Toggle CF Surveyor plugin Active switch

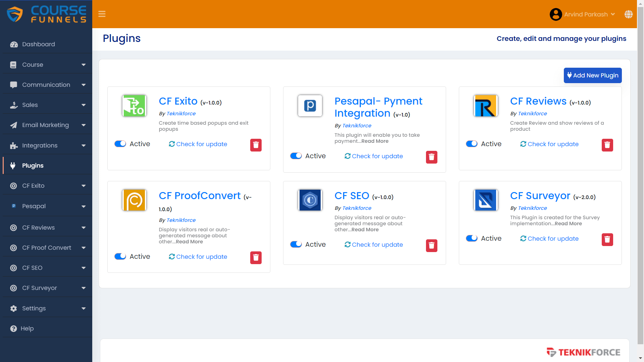[472, 238]
